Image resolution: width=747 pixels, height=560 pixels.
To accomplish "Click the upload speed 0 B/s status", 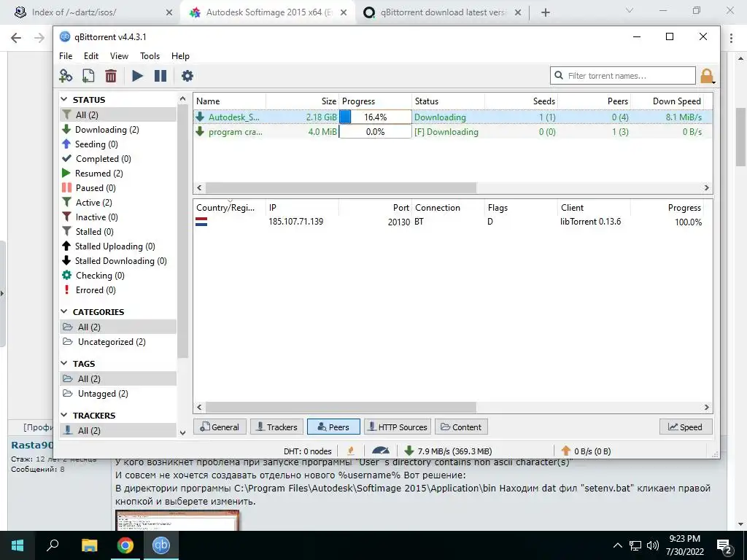I will tap(586, 451).
